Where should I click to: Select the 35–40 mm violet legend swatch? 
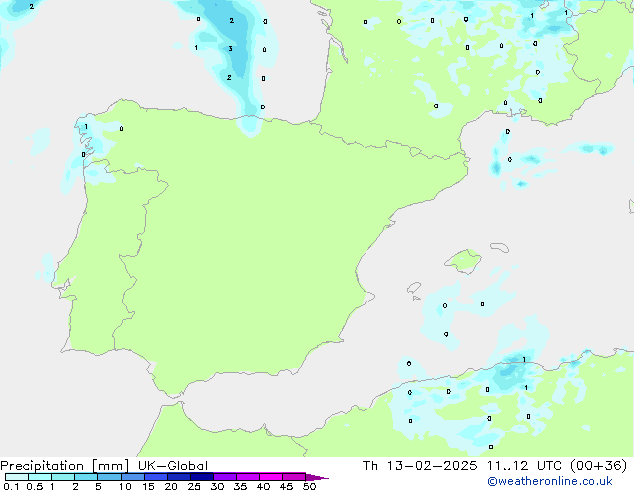[248, 477]
